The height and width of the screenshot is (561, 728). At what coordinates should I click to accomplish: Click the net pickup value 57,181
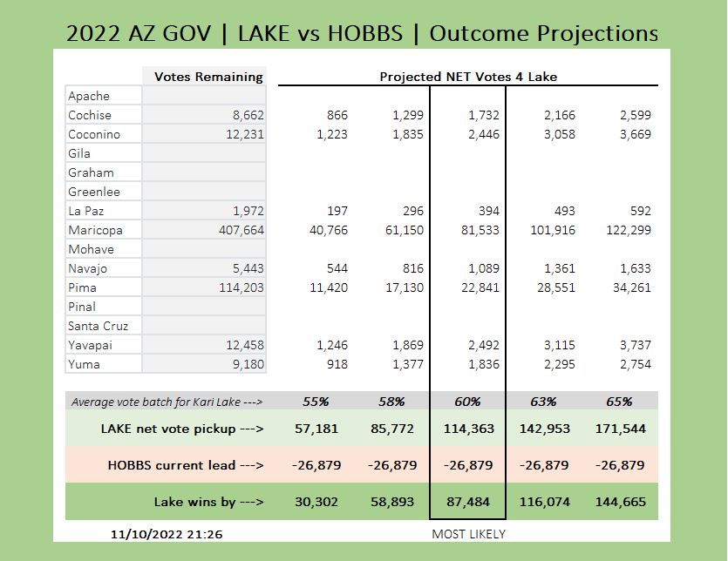click(x=316, y=429)
